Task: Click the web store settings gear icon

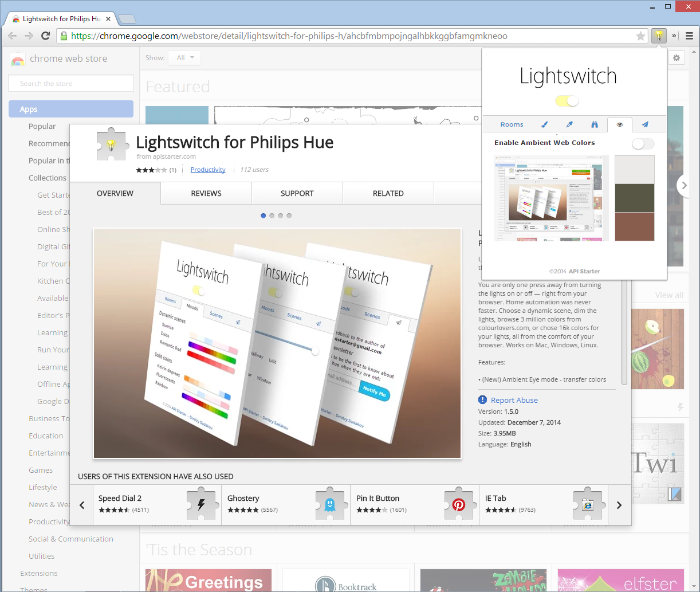Action: click(677, 58)
